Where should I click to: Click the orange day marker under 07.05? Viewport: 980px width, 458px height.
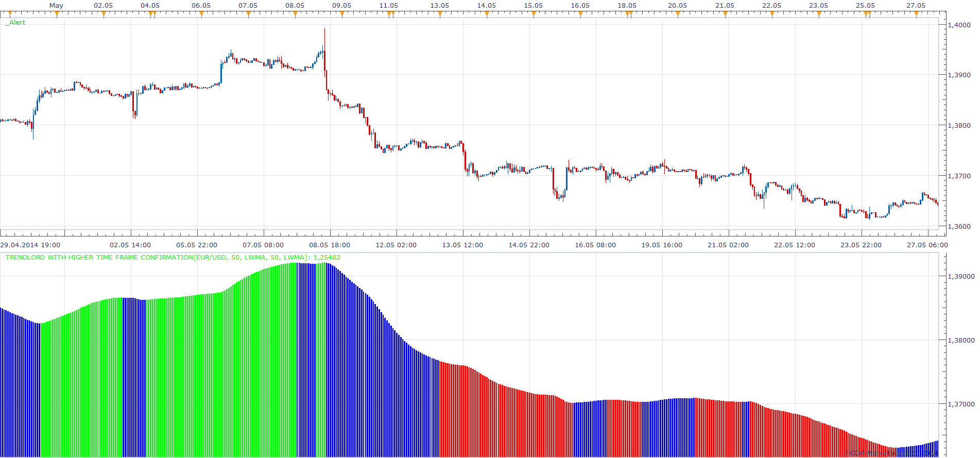click(248, 14)
